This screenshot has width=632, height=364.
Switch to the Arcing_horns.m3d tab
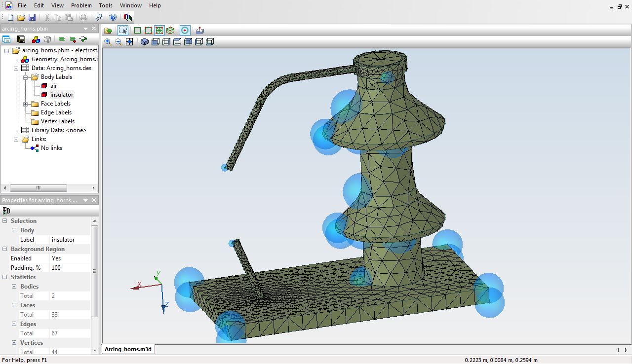coord(128,349)
